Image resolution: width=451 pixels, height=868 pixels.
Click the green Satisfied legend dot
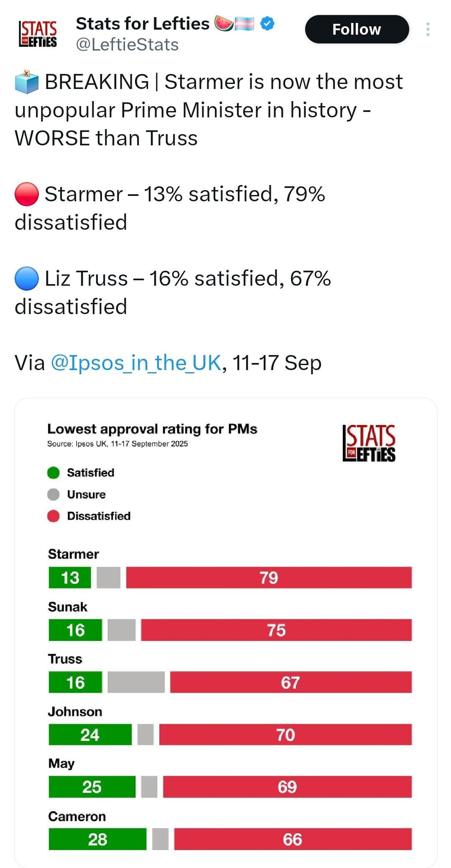pos(54,472)
